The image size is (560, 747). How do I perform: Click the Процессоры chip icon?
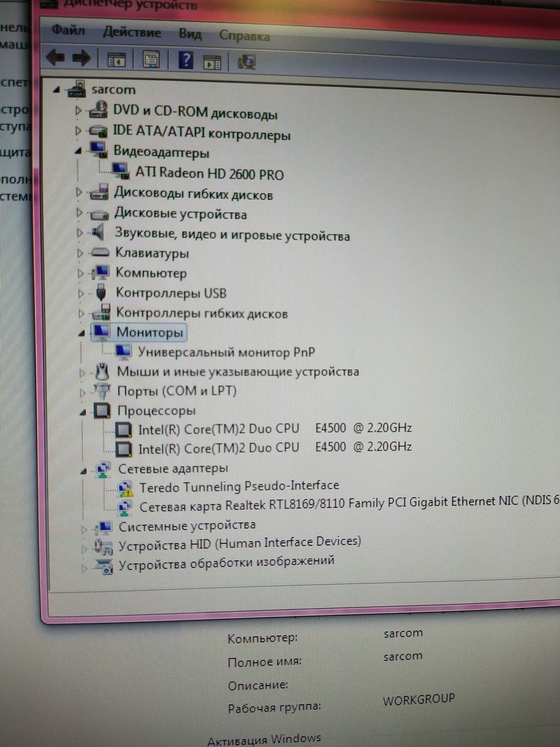coord(102,410)
